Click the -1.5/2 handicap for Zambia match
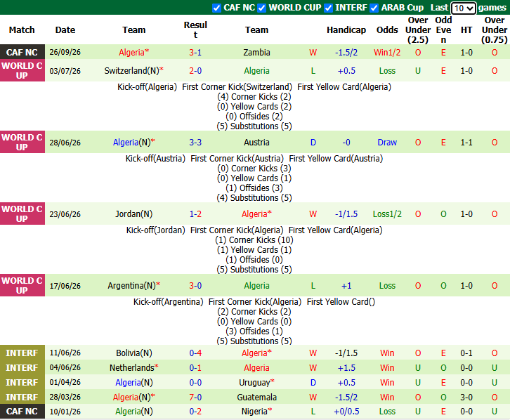 346,53
